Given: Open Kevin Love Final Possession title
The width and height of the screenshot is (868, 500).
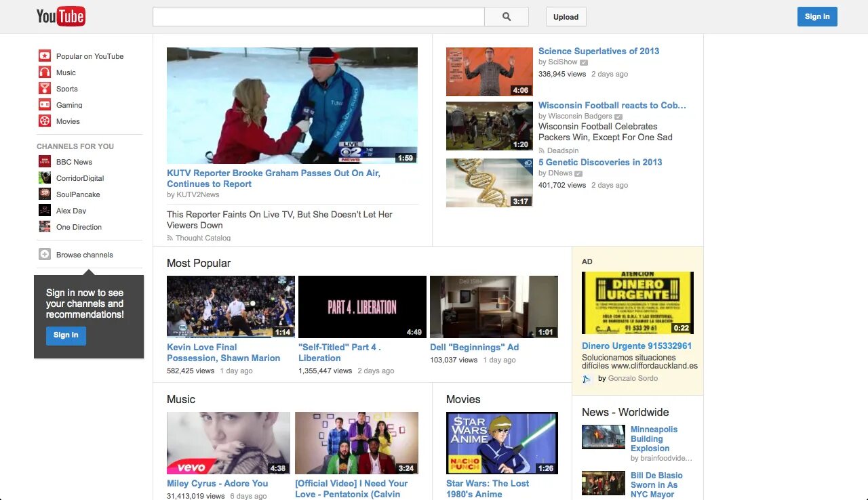Looking at the screenshot, I should (223, 352).
